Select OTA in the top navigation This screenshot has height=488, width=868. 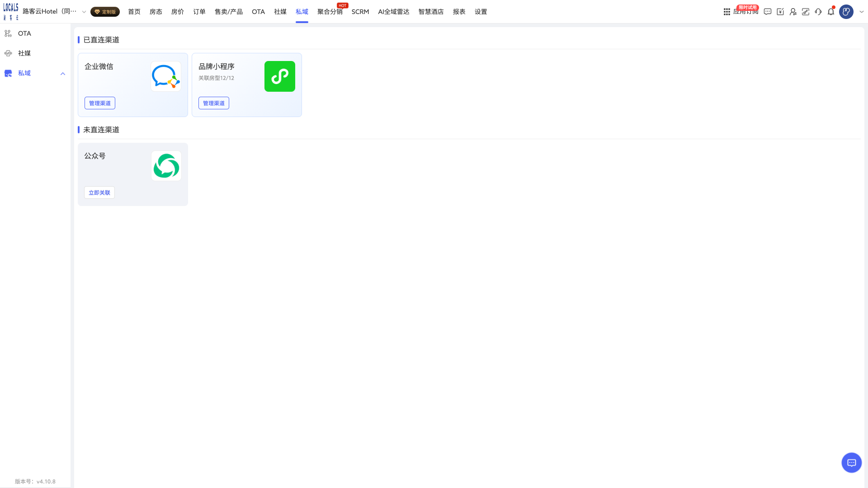(259, 12)
